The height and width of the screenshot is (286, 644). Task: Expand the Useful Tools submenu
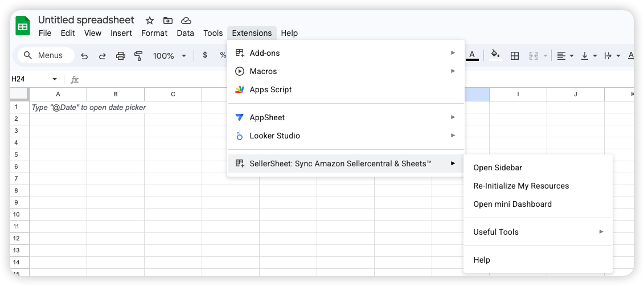(x=538, y=232)
